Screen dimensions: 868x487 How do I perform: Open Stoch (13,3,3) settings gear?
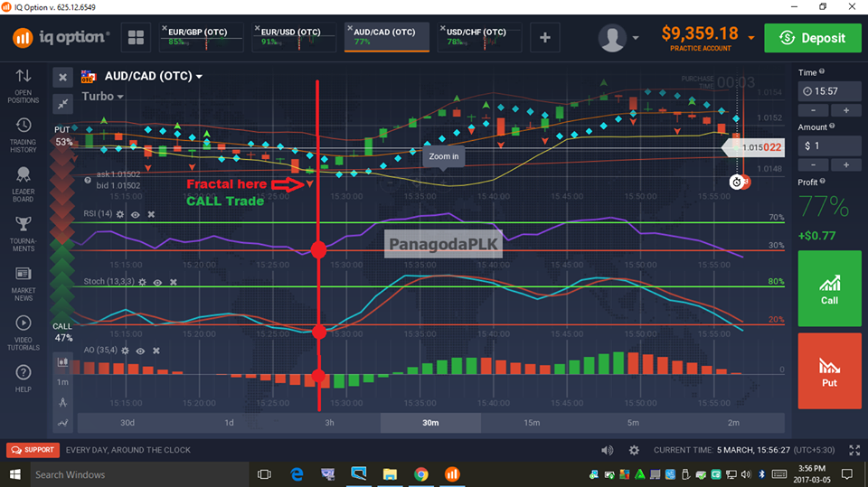tap(142, 282)
